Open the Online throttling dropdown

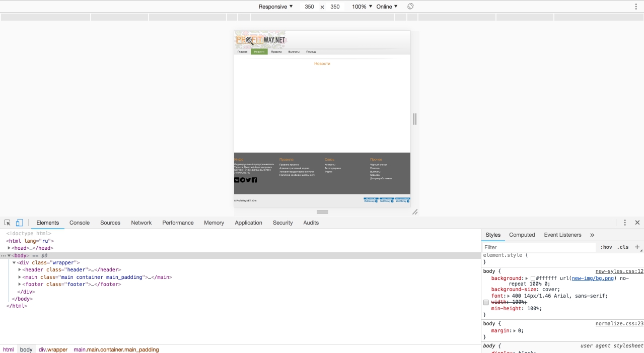[x=387, y=7]
